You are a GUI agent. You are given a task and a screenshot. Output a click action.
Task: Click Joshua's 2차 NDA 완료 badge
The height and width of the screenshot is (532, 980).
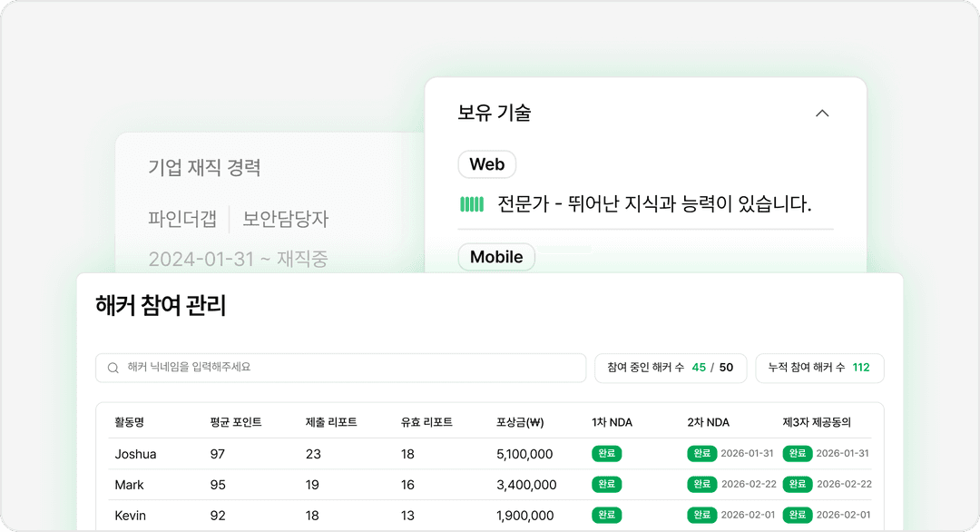click(x=703, y=453)
